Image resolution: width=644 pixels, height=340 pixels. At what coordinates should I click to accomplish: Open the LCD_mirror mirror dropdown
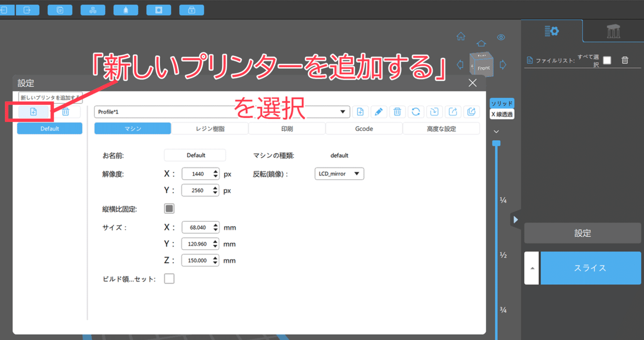339,173
